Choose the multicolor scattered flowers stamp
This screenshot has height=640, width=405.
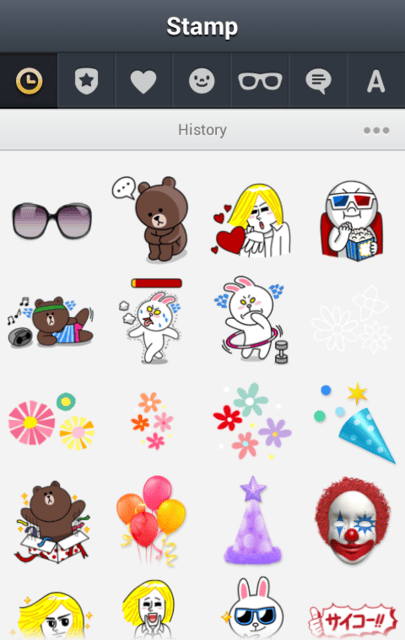pyautogui.click(x=252, y=420)
